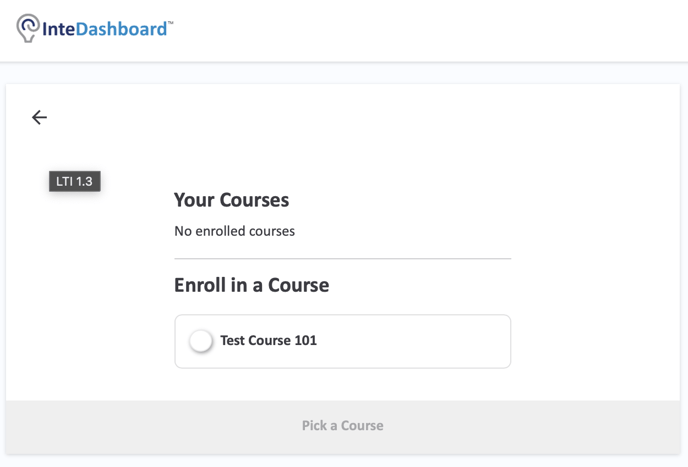Open the InteDashboard wordmark link
The width and height of the screenshot is (688, 467).
pyautogui.click(x=104, y=29)
